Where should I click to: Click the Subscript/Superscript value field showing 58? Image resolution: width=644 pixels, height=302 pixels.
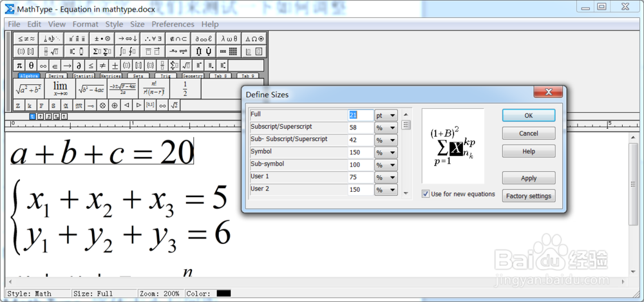click(x=361, y=127)
